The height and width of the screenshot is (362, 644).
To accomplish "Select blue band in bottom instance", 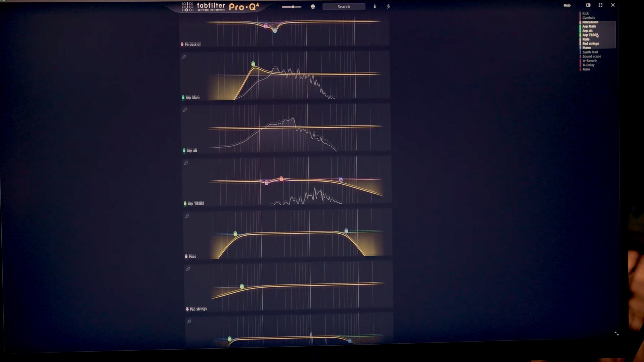I will click(350, 341).
